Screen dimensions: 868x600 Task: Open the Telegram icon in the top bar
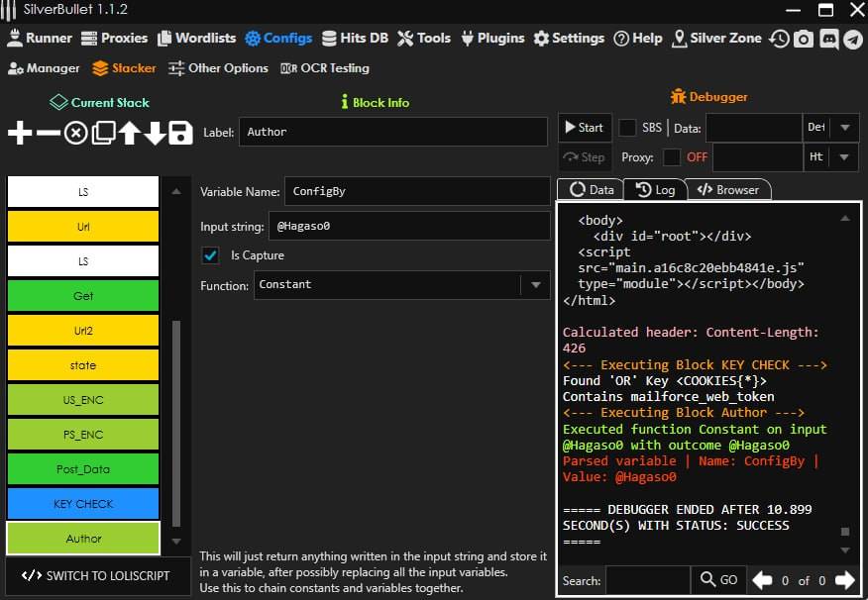pyautogui.click(x=851, y=39)
